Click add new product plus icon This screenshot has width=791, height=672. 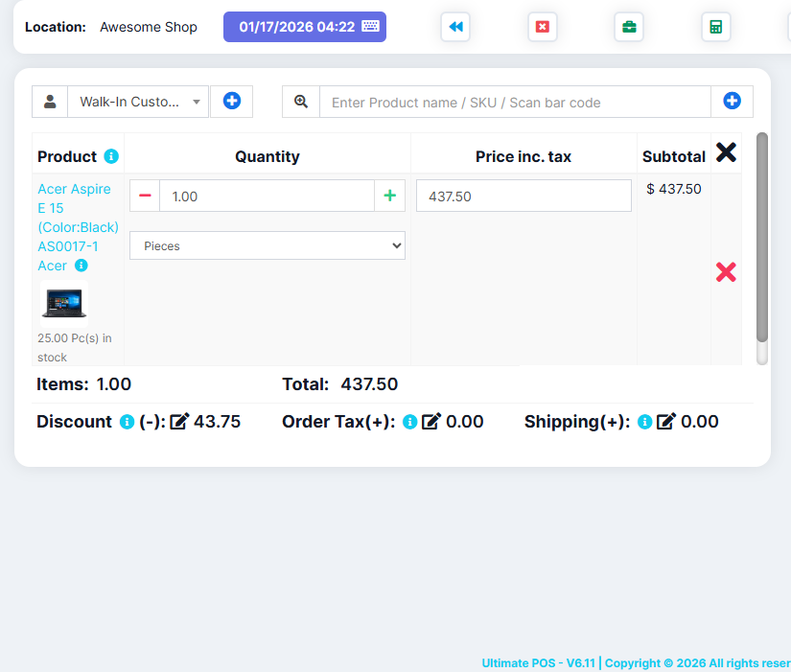(x=732, y=101)
